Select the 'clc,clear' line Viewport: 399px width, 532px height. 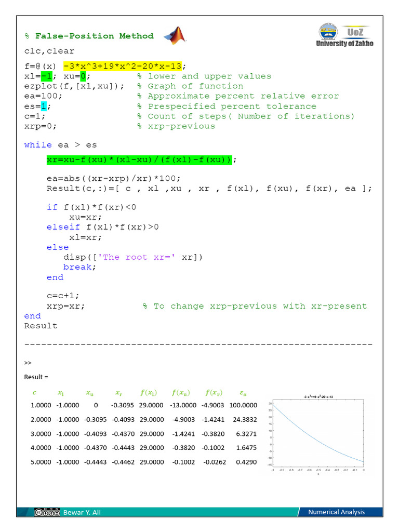[49, 51]
